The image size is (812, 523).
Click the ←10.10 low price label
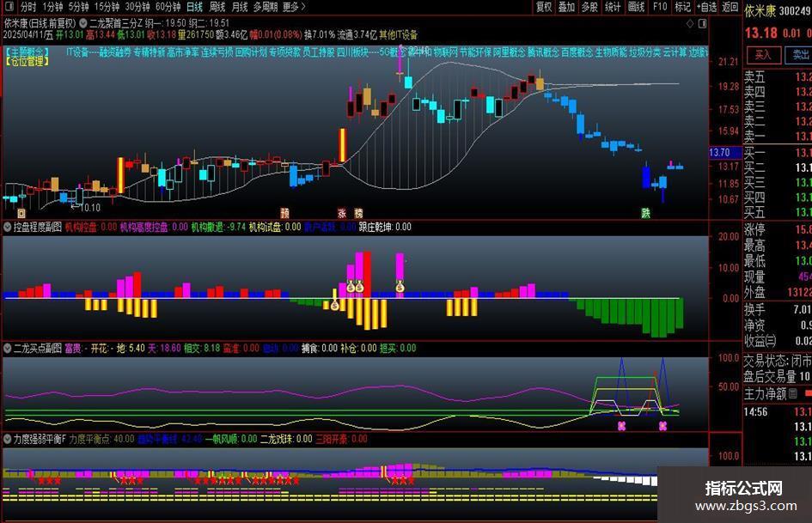(85, 208)
